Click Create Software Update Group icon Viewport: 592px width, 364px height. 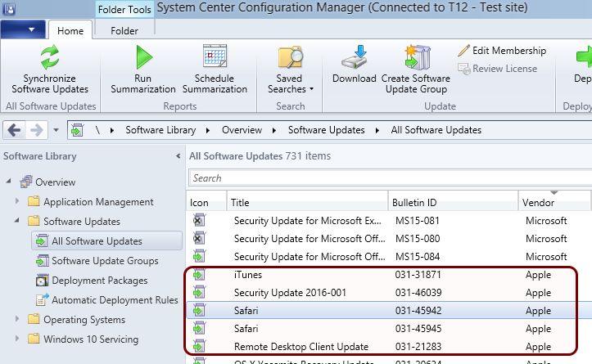tap(418, 57)
